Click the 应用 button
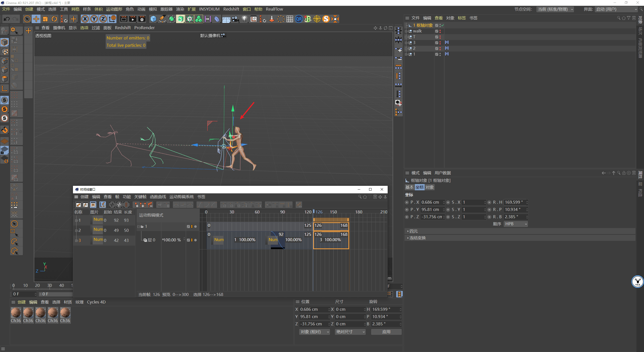The width and height of the screenshot is (644, 352). [x=386, y=332]
